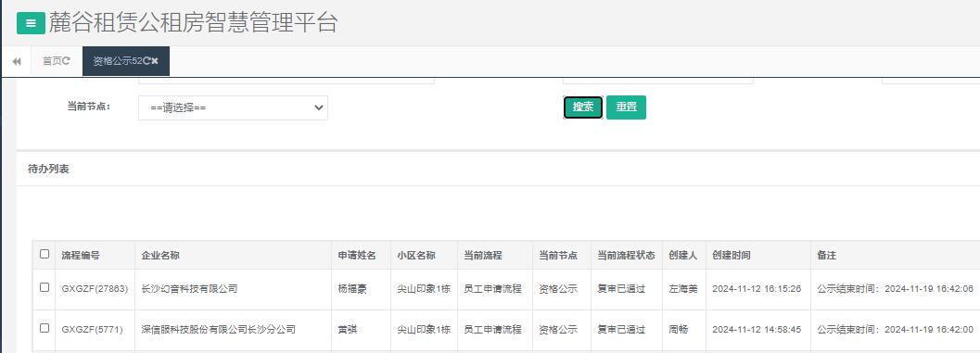Click the 创建人 column header
This screenshot has height=353, width=980.
coord(683,255)
